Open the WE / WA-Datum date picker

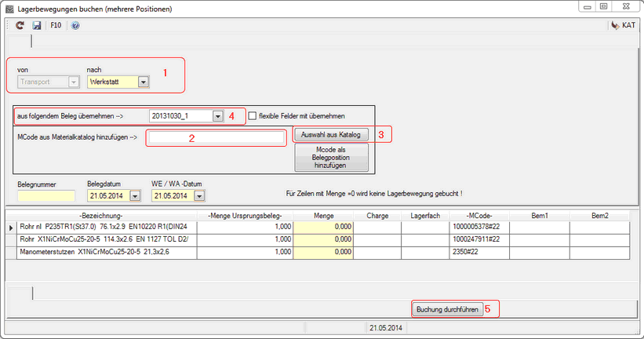coord(198,196)
